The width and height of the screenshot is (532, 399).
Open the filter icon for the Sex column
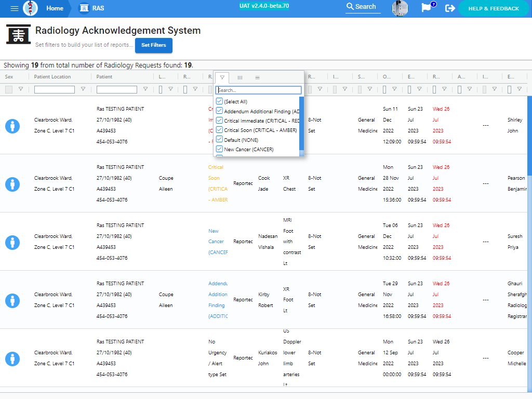click(21, 89)
